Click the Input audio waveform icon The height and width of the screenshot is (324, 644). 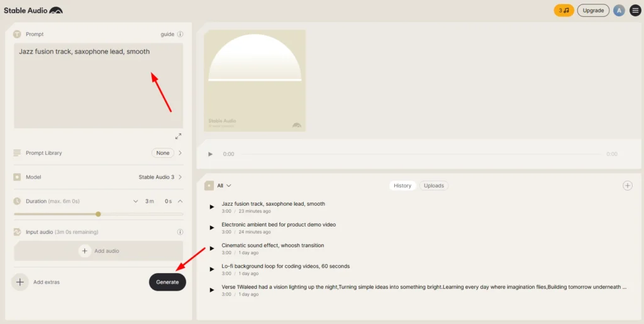[x=17, y=232]
